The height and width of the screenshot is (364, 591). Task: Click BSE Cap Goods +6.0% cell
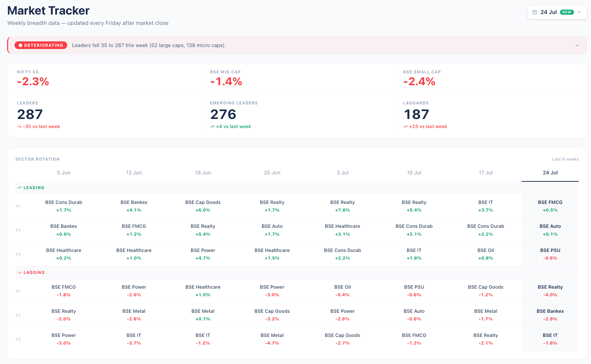(x=203, y=206)
